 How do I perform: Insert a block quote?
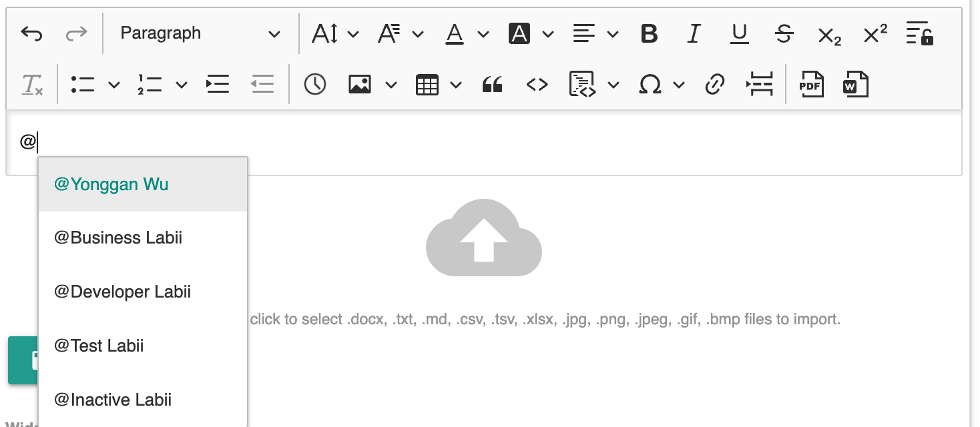tap(492, 85)
